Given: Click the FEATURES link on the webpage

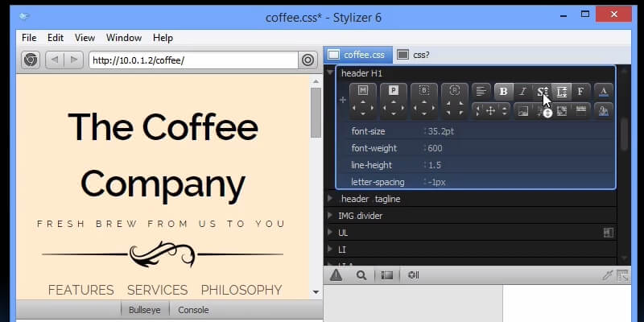Looking at the screenshot, I should click(x=81, y=290).
